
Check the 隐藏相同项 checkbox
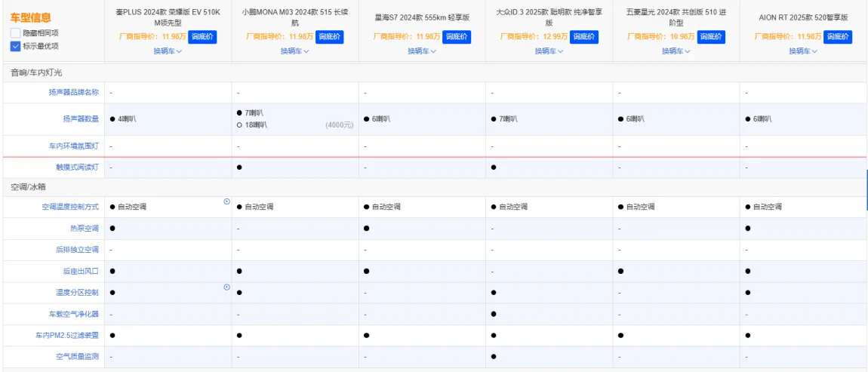pos(16,33)
